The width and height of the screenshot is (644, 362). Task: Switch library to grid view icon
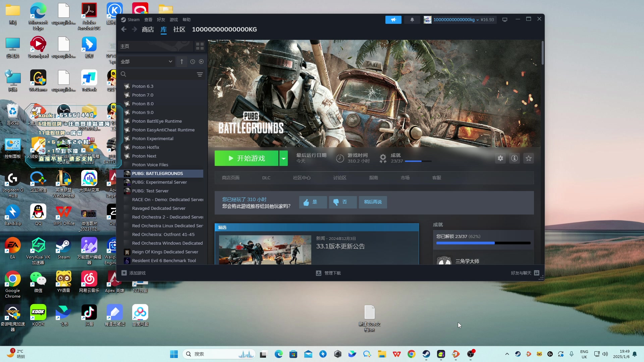[200, 46]
